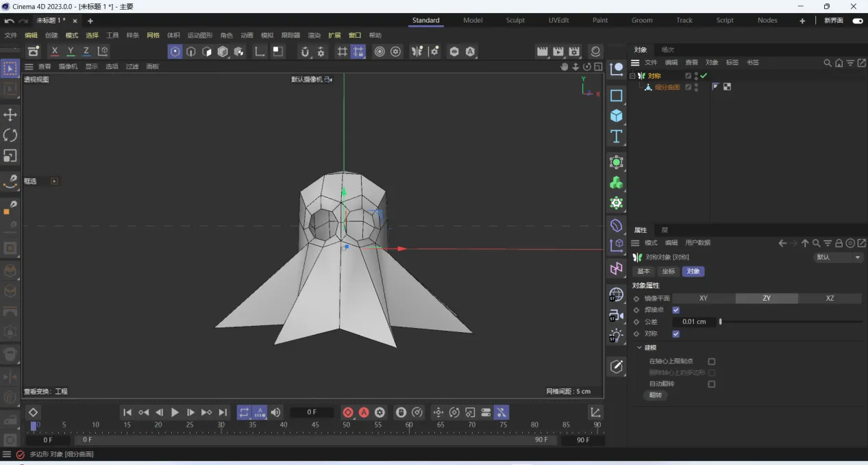Image resolution: width=868 pixels, height=465 pixels.
Task: Click the red Record Active Objects button
Action: click(348, 412)
